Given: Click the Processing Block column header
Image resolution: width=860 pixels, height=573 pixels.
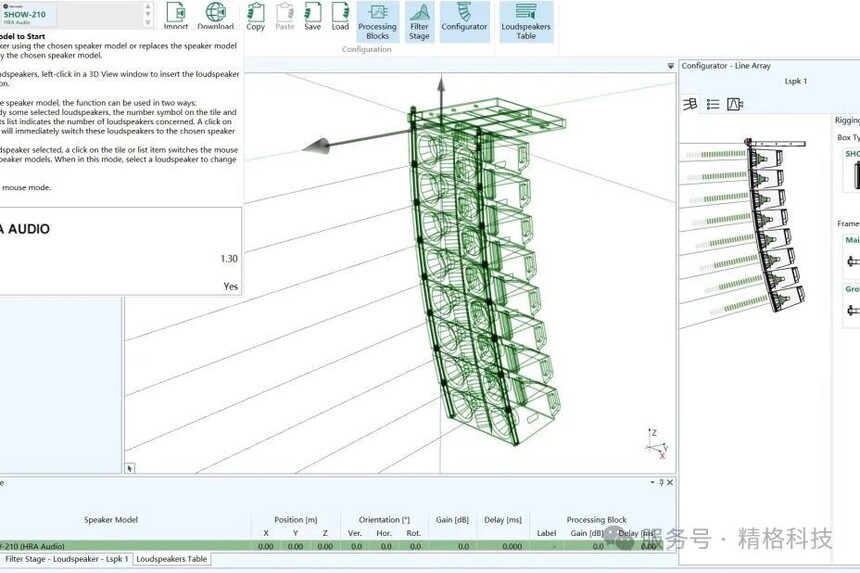Looking at the screenshot, I should coord(597,519).
